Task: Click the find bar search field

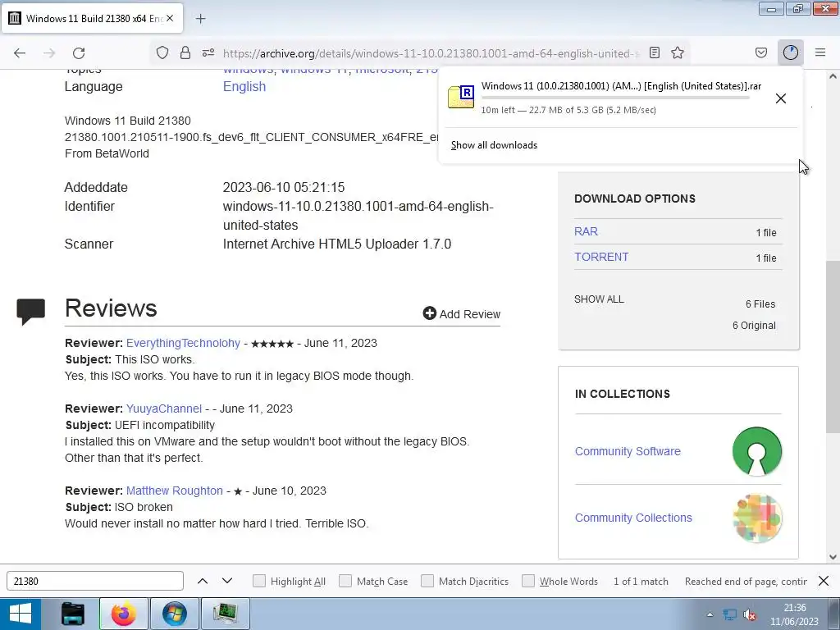Action: tap(95, 581)
